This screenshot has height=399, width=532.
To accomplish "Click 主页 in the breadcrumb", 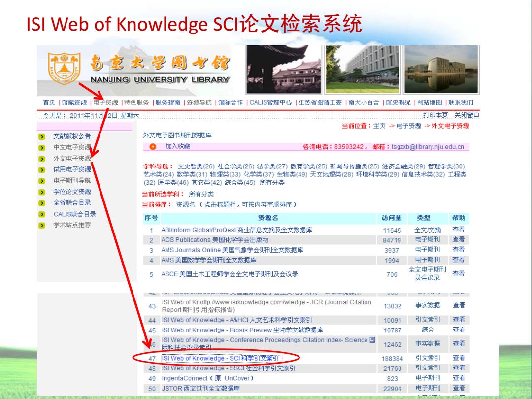I will [379, 126].
